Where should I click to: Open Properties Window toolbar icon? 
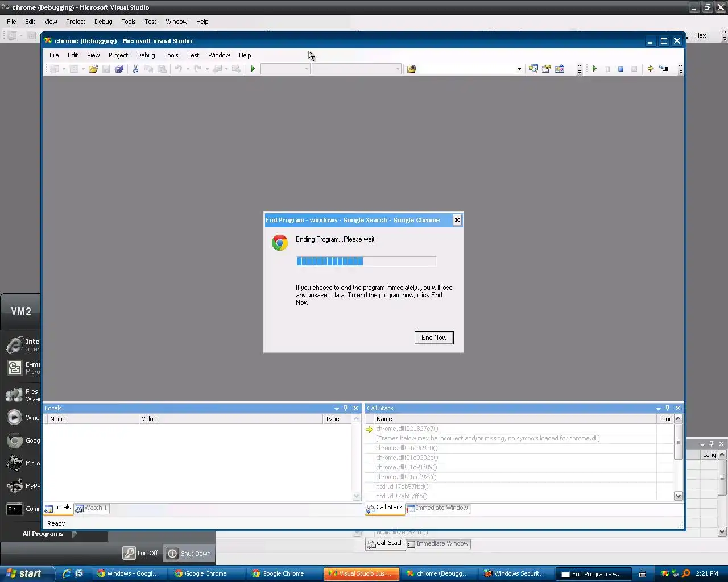pyautogui.click(x=547, y=69)
